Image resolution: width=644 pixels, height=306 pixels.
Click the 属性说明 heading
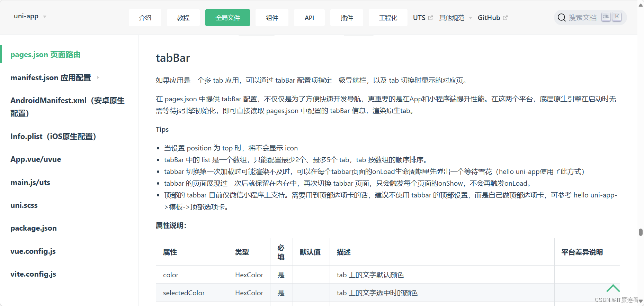coord(171,225)
